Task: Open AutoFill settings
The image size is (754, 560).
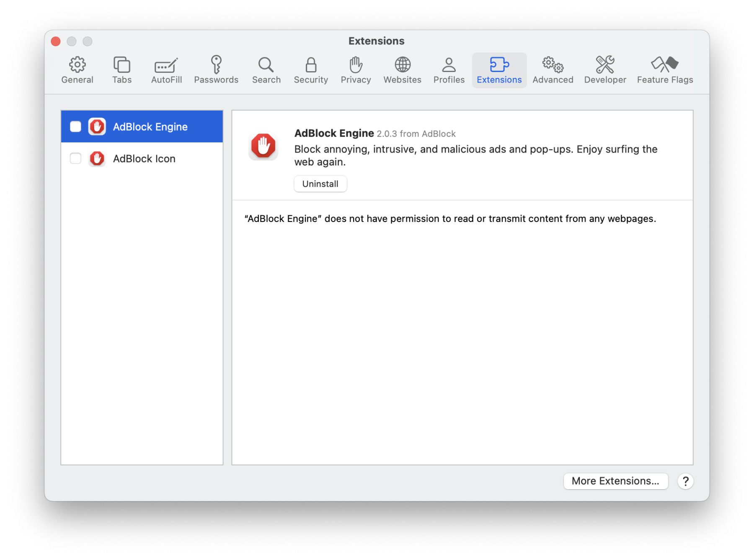Action: [x=165, y=70]
